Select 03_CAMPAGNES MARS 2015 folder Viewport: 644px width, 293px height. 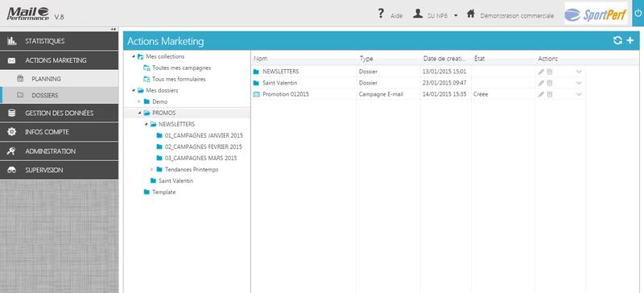coord(200,158)
